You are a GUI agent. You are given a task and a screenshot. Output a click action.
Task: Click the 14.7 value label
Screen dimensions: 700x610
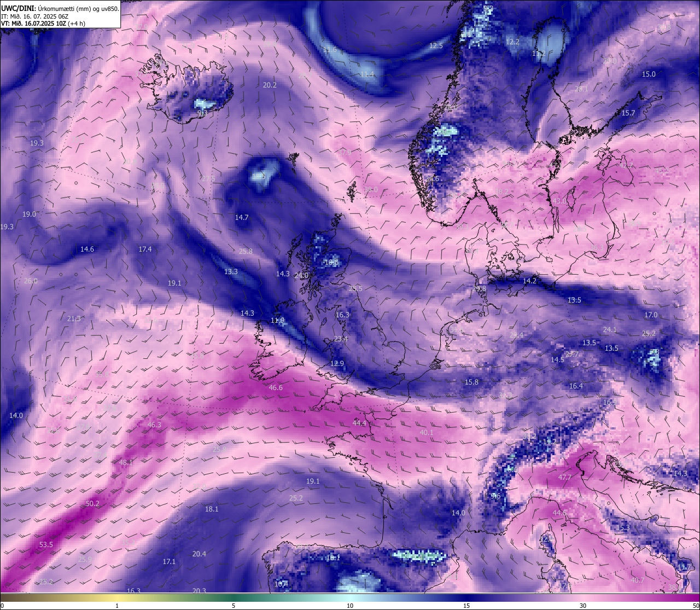pyautogui.click(x=242, y=217)
